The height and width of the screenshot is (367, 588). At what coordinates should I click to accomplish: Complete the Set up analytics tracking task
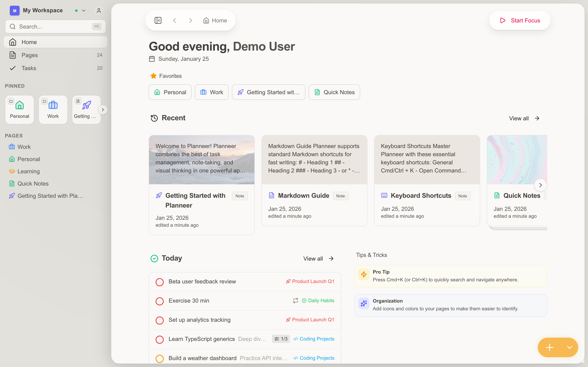pos(160,320)
